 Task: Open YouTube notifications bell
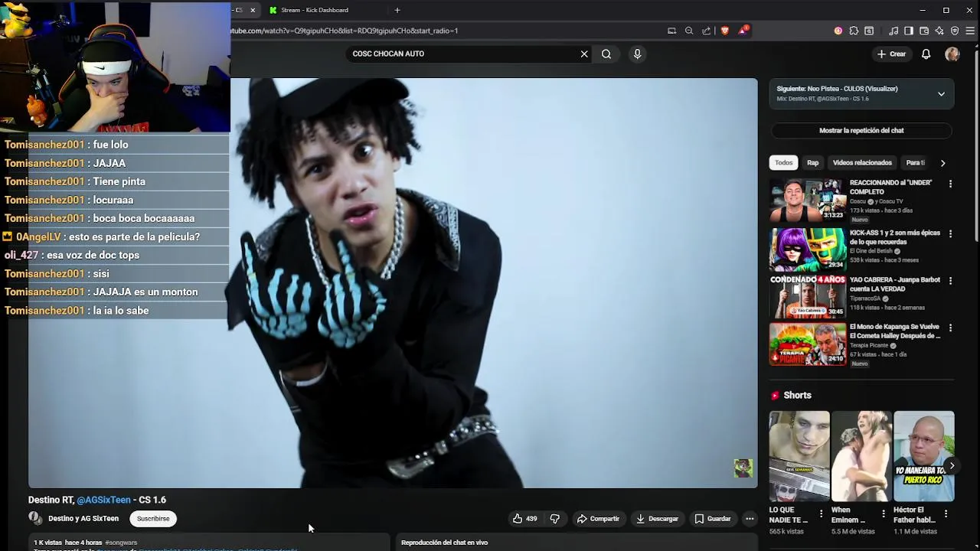[926, 54]
